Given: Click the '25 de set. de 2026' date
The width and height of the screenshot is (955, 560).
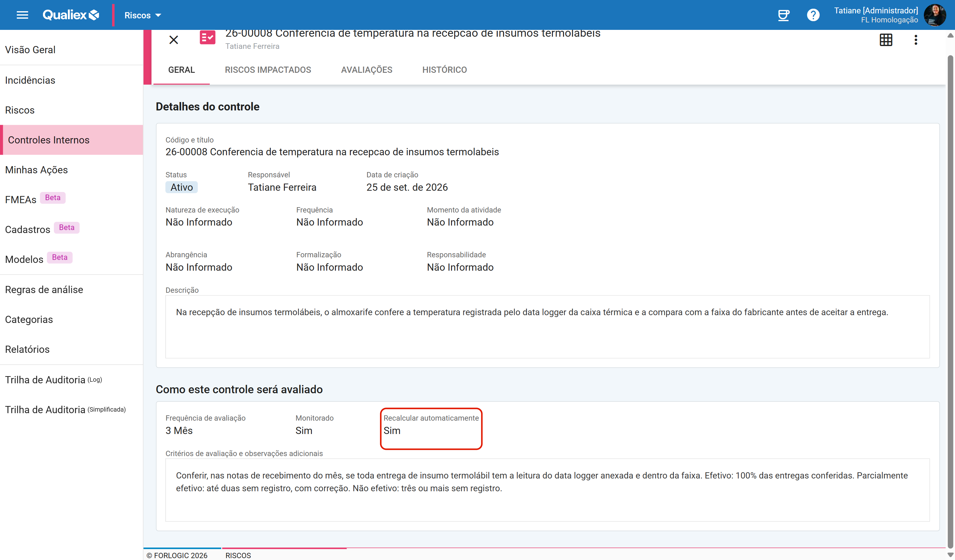Looking at the screenshot, I should coord(407,187).
